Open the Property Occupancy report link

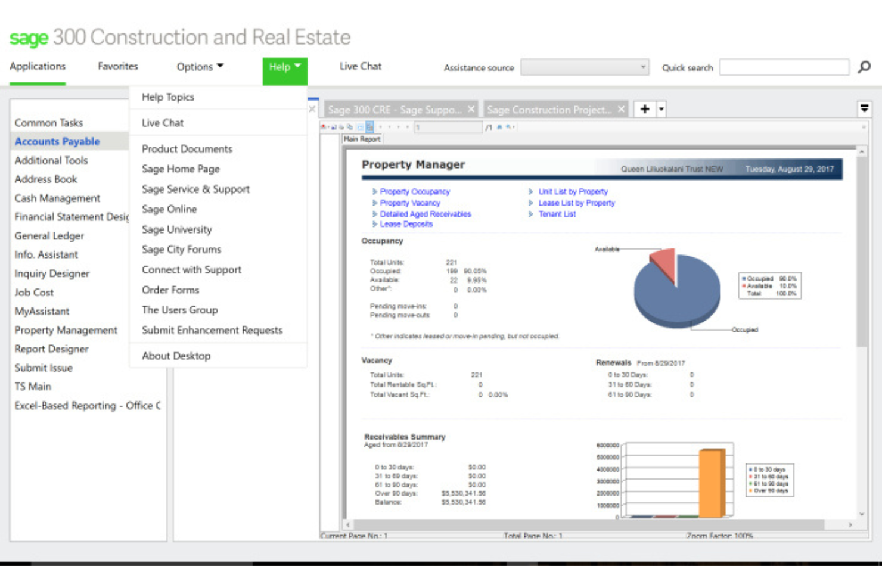(x=415, y=192)
